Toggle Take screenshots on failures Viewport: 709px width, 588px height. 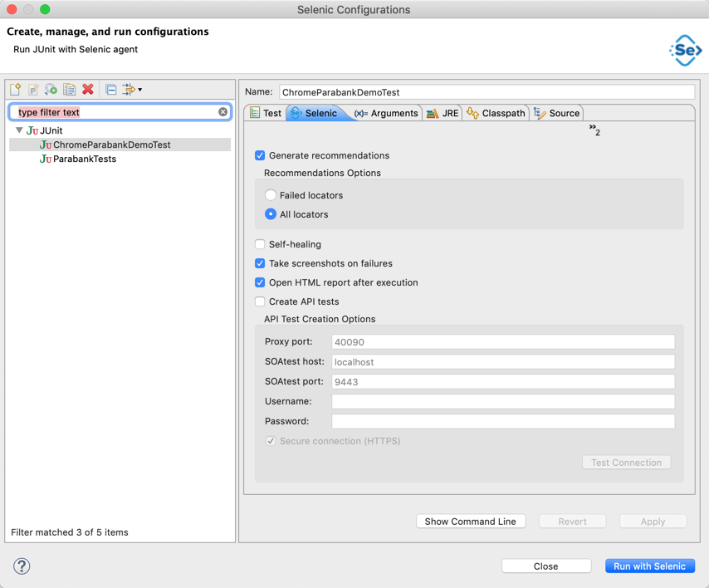(x=260, y=263)
